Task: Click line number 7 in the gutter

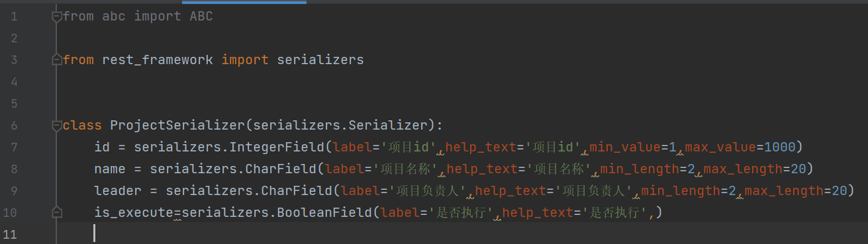Action: point(15,147)
